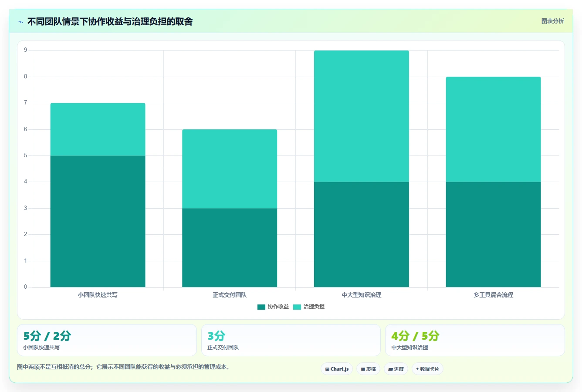Viewport: 582px width, 392px height.
Task: Click the Chart.js tag chip
Action: (337, 369)
